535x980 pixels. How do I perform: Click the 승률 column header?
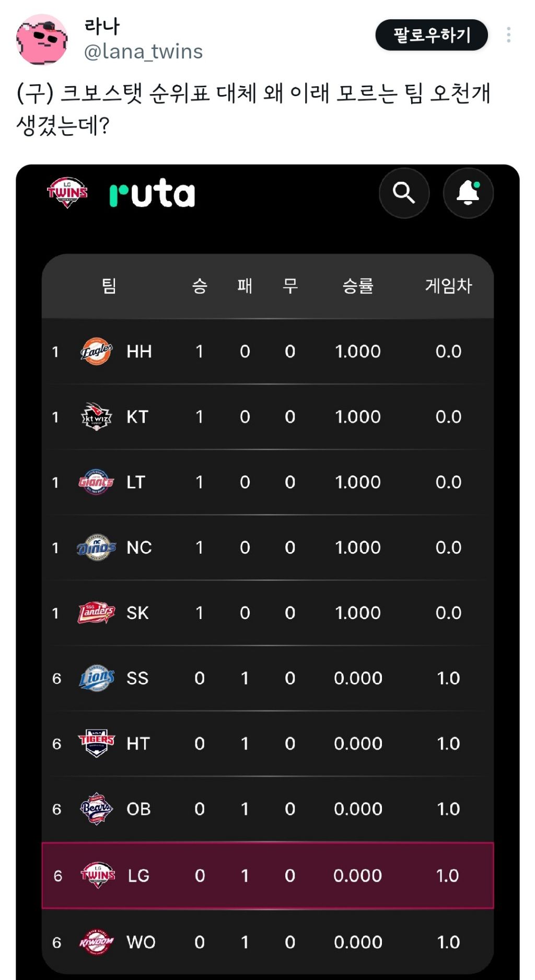(x=358, y=286)
